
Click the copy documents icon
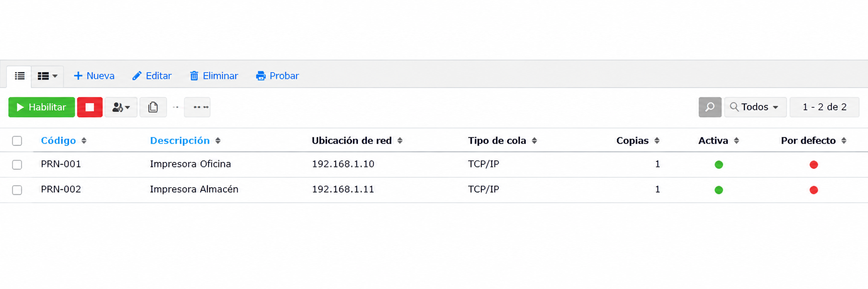pos(153,107)
